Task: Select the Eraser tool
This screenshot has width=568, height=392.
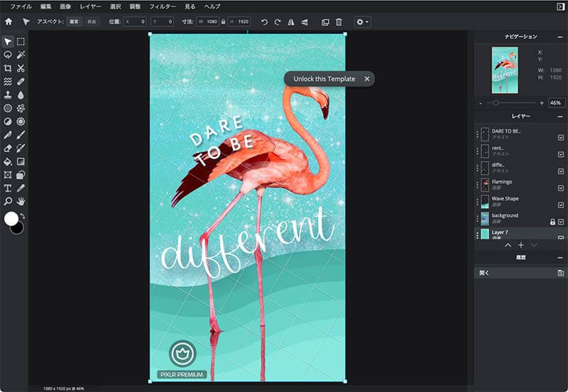Action: [8, 148]
